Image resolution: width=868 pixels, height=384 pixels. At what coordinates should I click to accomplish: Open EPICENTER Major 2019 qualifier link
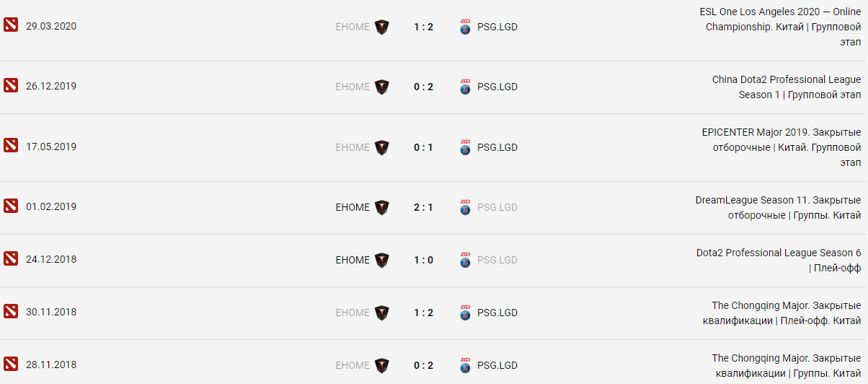click(781, 147)
